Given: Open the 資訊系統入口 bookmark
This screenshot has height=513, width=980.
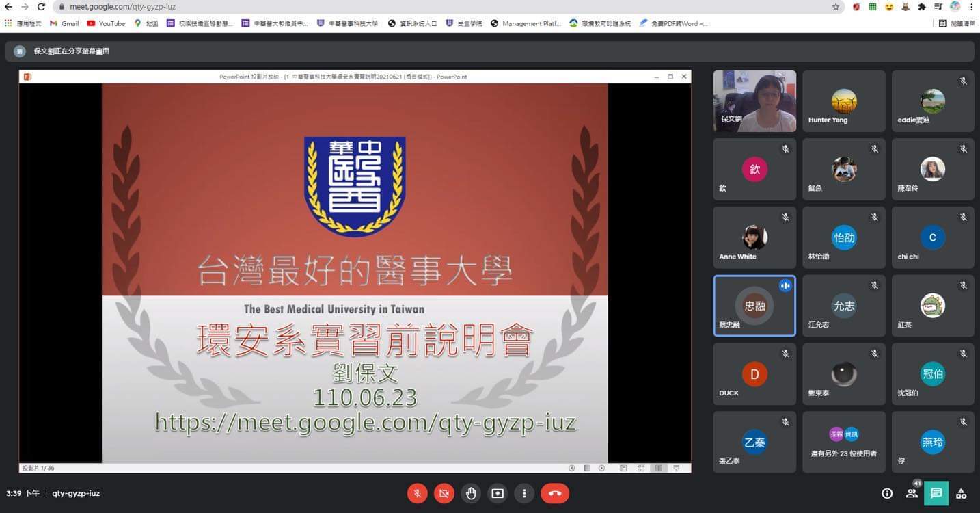Looking at the screenshot, I should 412,23.
